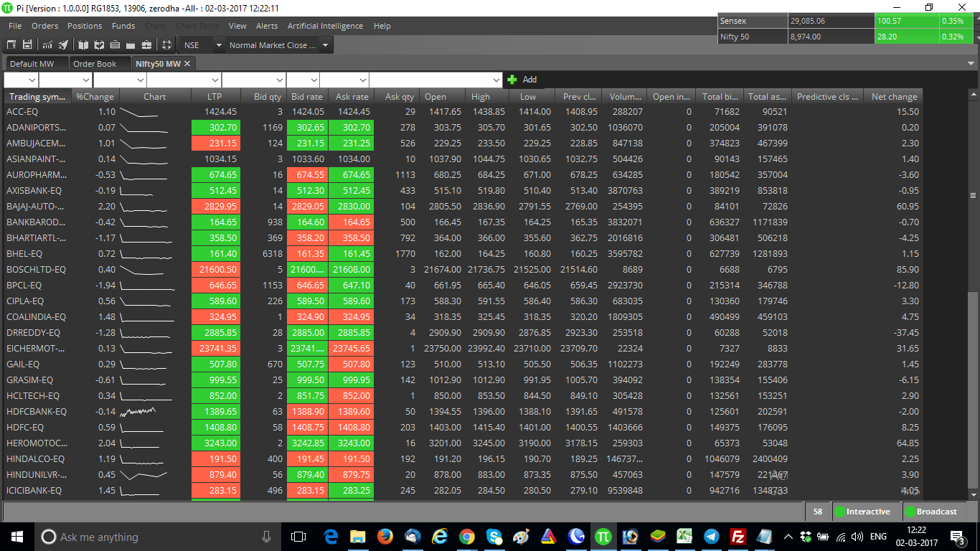The width and height of the screenshot is (980, 551).
Task: Click the briefcase with clasp toolbar icon
Action: tap(146, 45)
